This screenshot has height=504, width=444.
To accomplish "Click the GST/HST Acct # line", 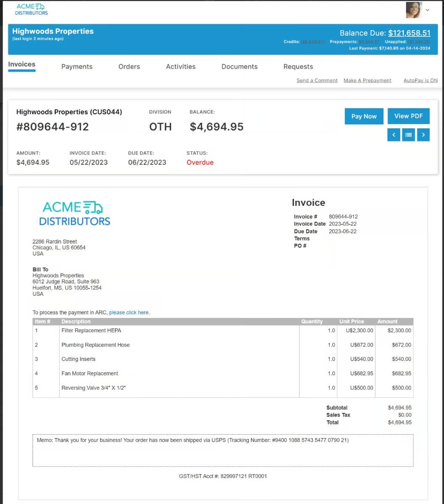I will pos(223,476).
